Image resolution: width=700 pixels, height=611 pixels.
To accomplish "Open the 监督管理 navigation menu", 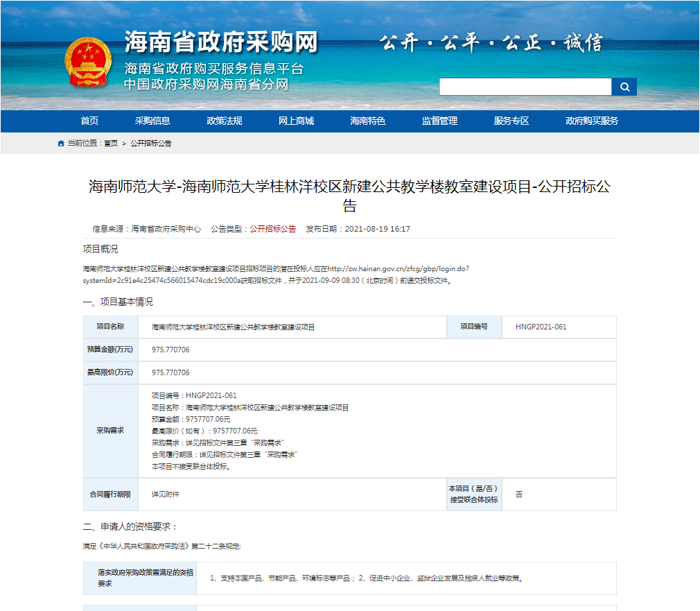I will tap(439, 121).
